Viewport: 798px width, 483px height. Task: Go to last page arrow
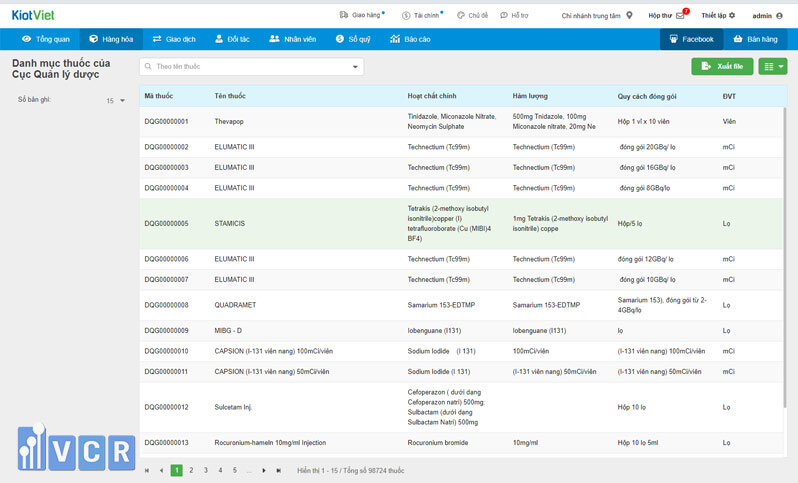[x=278, y=471]
